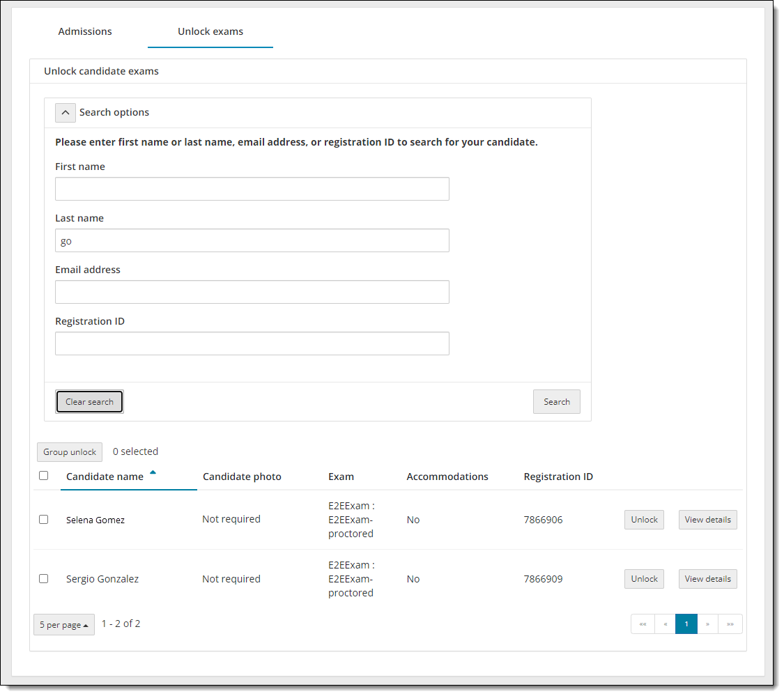Focus the Registration ID input field
Screen dimensions: 784x696
pos(252,343)
